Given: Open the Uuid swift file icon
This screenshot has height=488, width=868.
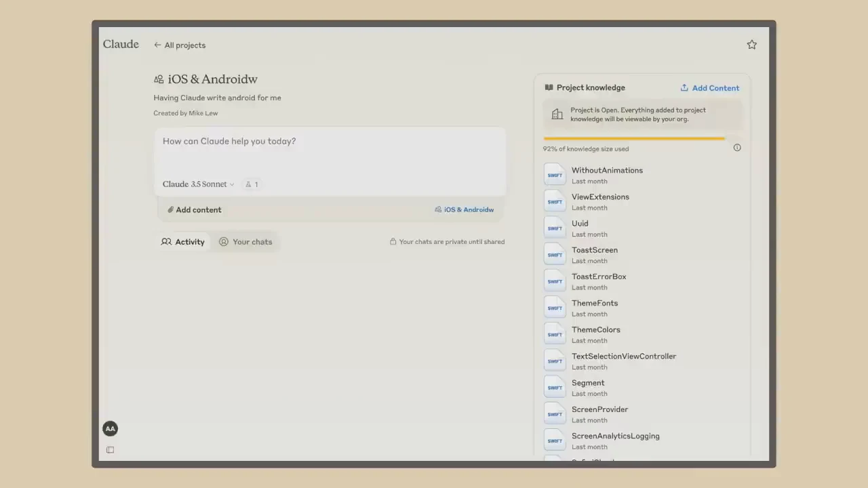Looking at the screenshot, I should 555,227.
